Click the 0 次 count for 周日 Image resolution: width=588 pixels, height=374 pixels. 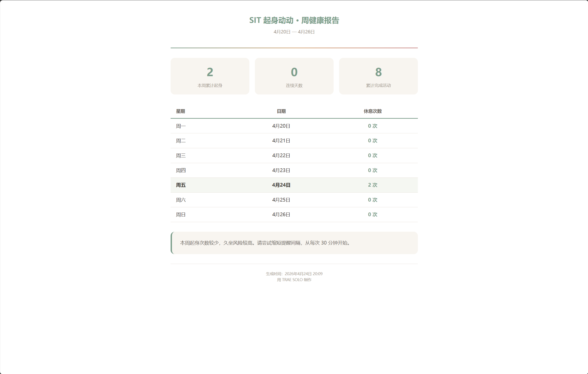tap(372, 214)
